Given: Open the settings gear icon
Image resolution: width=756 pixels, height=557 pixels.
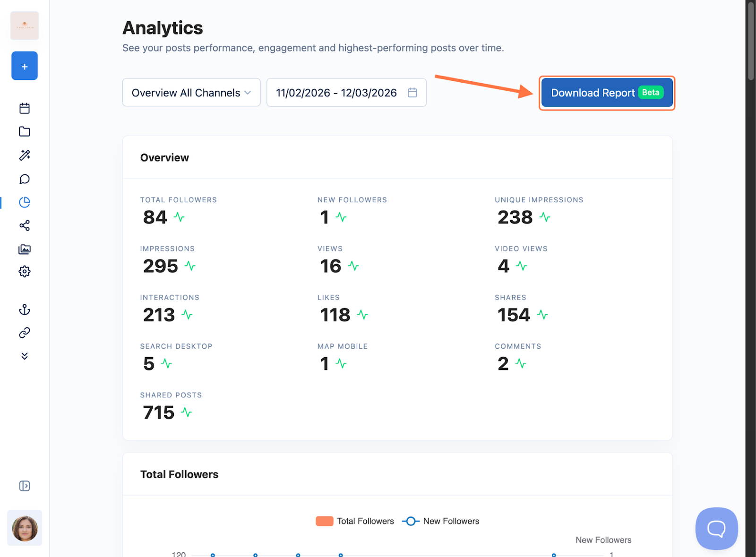Looking at the screenshot, I should [25, 271].
